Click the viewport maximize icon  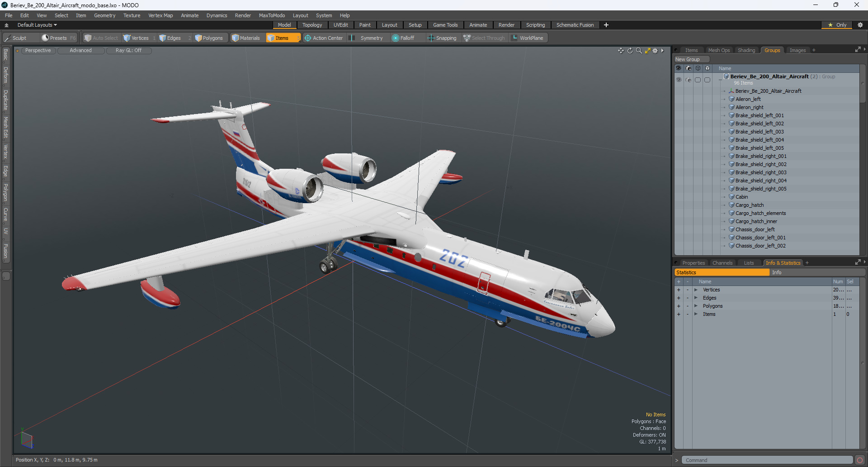click(647, 51)
